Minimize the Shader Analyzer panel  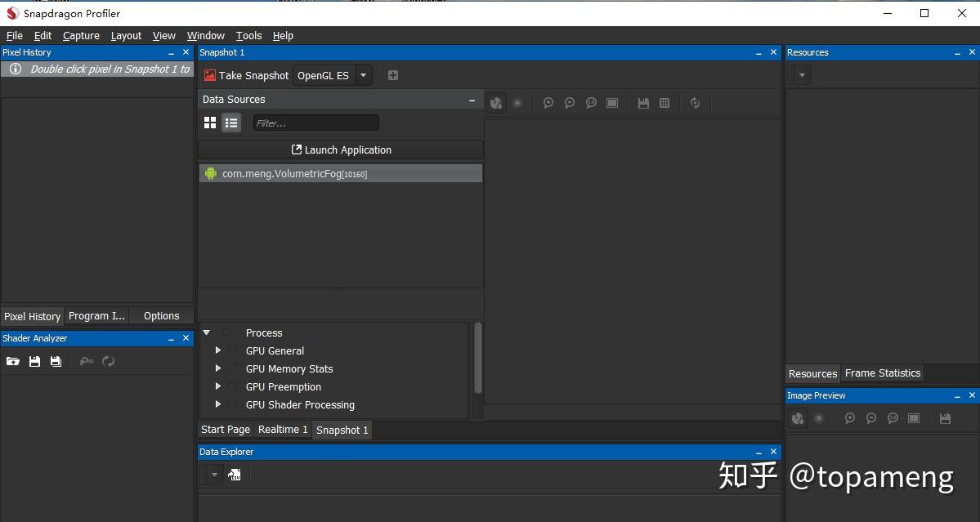(171, 338)
